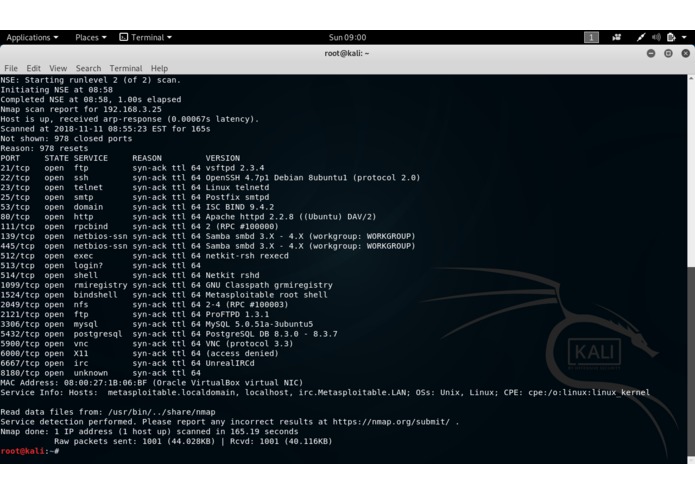Click the VERSION column header
Image resolution: width=695 pixels, height=494 pixels.
coord(223,158)
